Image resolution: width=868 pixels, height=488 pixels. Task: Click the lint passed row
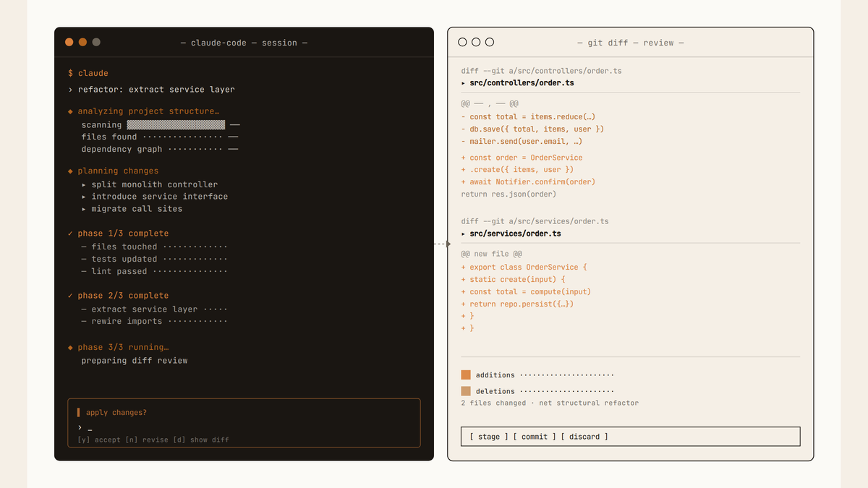point(154,271)
